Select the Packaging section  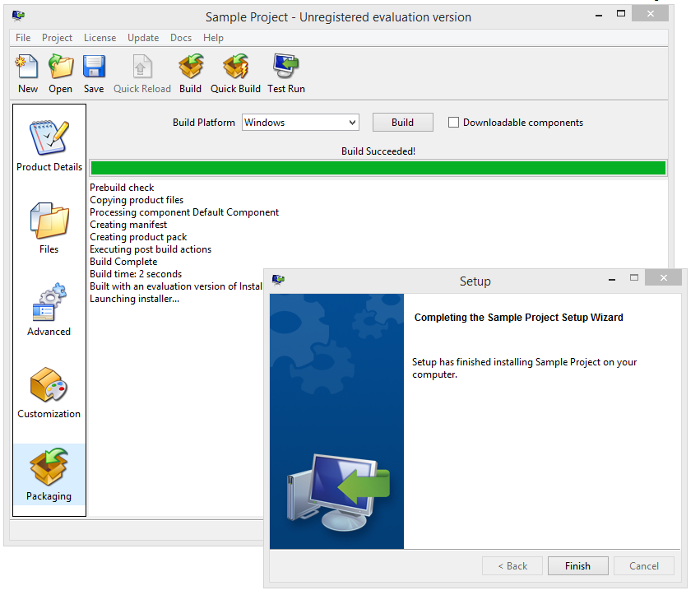point(49,474)
